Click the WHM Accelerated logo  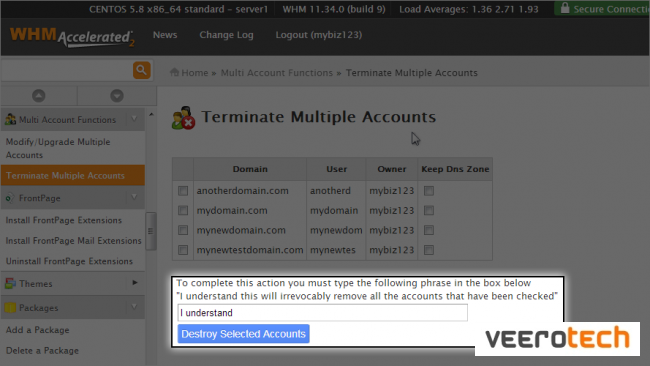72,37
